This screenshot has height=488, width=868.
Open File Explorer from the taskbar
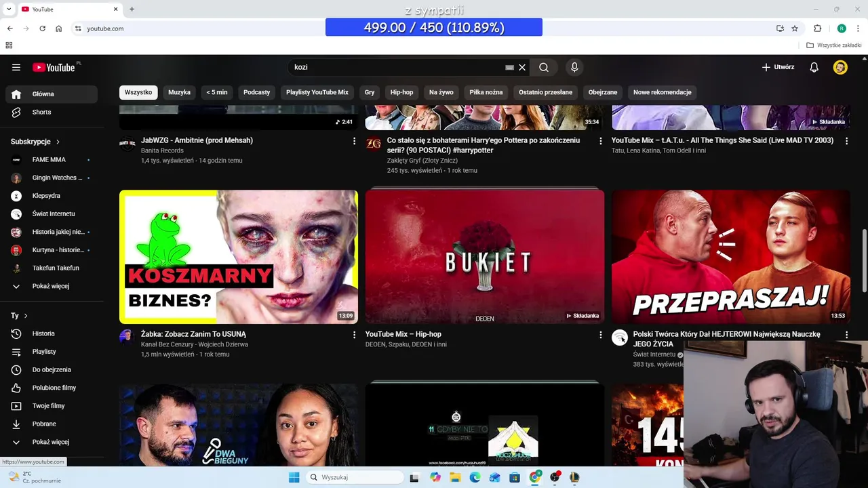point(455,477)
